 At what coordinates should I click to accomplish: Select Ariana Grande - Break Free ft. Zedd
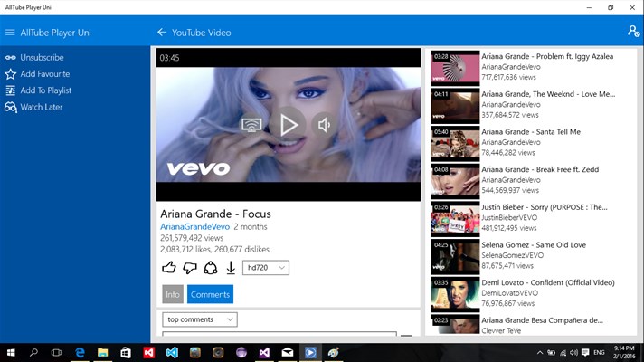click(x=540, y=169)
